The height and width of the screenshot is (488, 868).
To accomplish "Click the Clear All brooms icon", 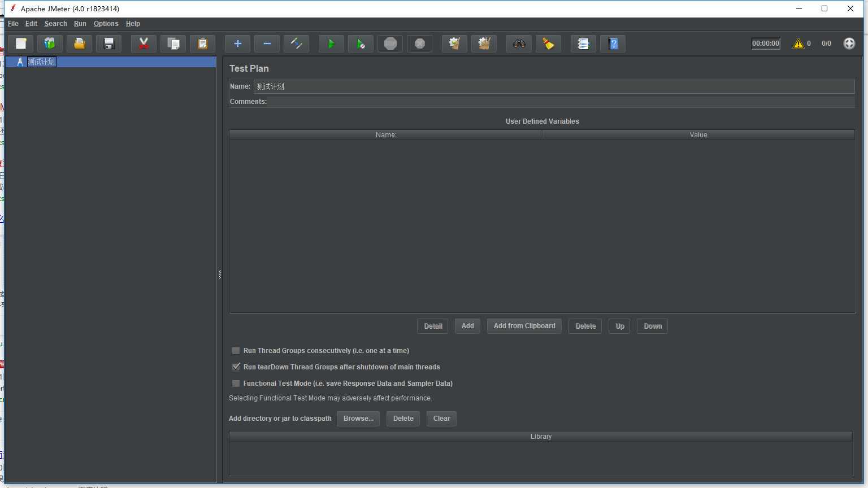I will click(x=484, y=43).
